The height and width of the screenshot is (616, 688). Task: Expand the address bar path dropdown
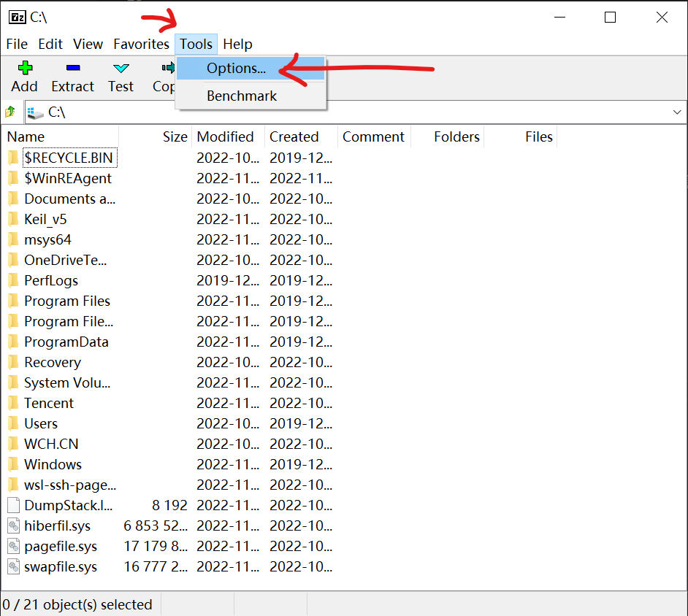click(676, 112)
